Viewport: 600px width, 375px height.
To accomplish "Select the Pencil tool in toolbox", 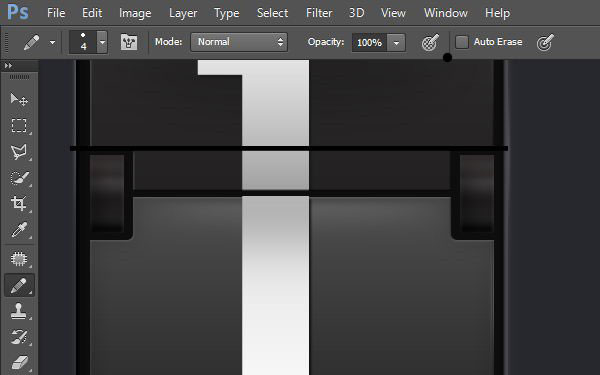I will pyautogui.click(x=19, y=285).
